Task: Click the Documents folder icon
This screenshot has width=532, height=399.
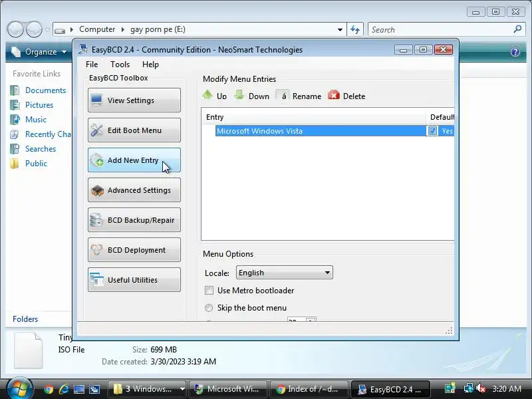Action: tap(15, 90)
